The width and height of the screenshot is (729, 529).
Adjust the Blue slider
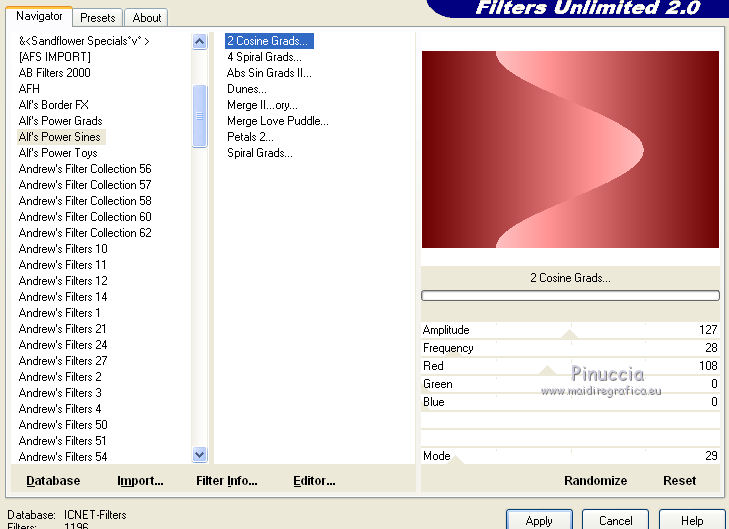coord(570,402)
